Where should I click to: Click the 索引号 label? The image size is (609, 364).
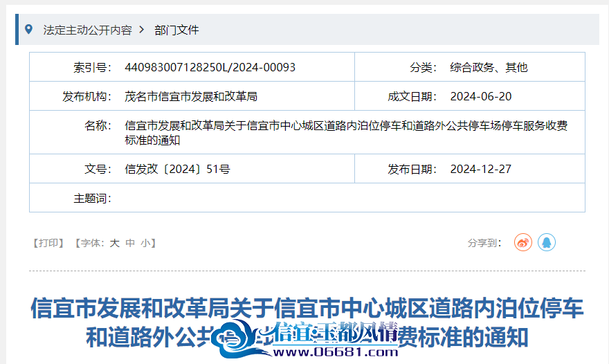(93, 67)
